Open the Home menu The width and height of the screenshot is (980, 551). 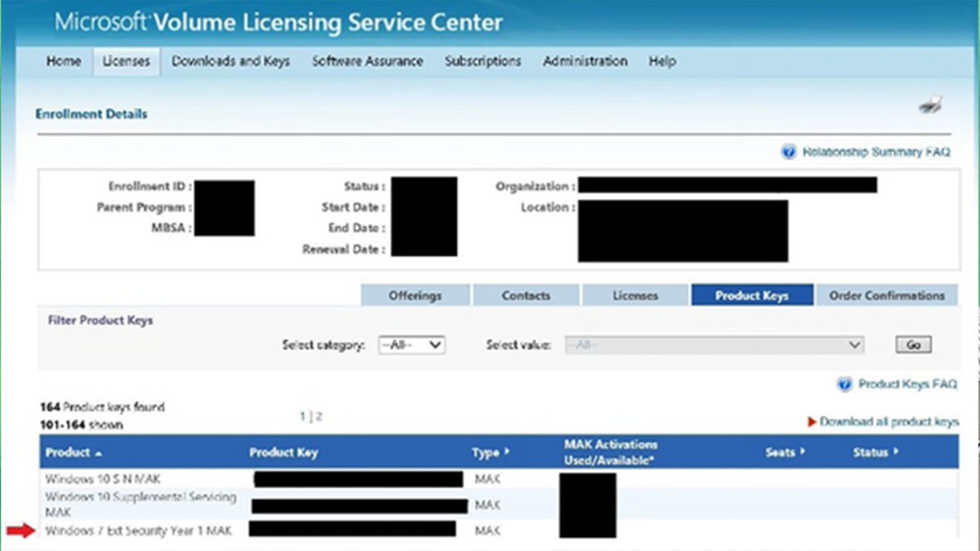tap(64, 61)
